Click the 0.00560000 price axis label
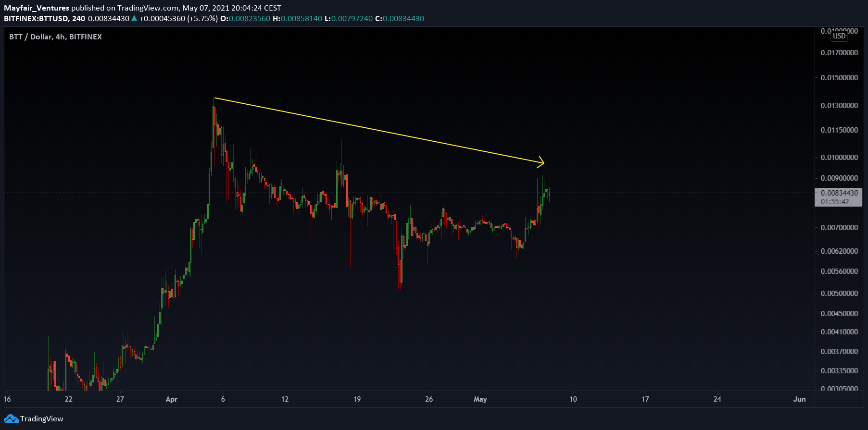This screenshot has width=868, height=430. pos(839,271)
